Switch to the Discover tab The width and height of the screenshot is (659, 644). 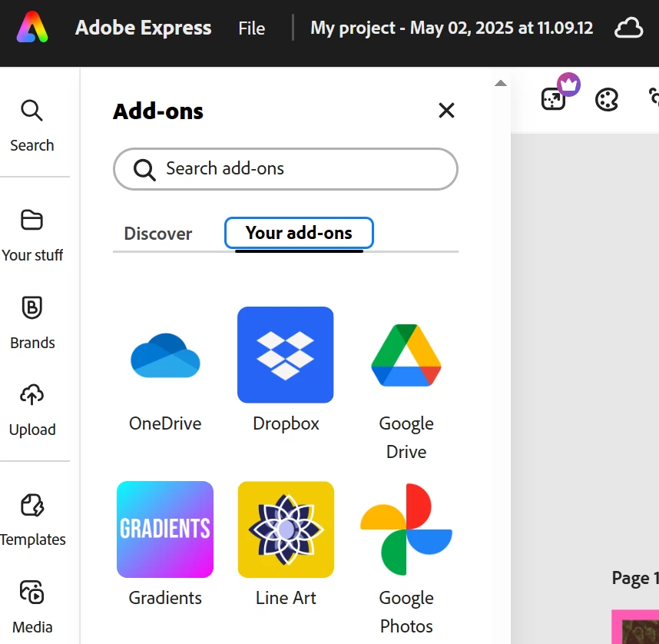tap(158, 234)
